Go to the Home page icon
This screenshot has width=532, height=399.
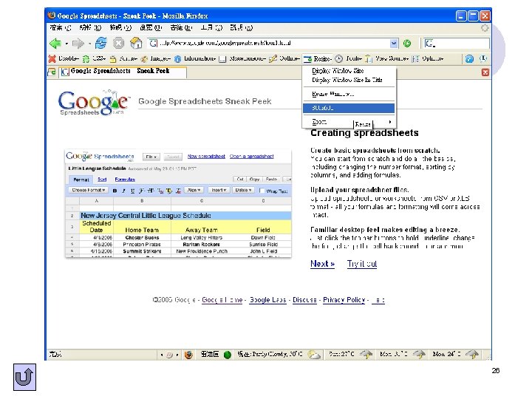pos(136,43)
